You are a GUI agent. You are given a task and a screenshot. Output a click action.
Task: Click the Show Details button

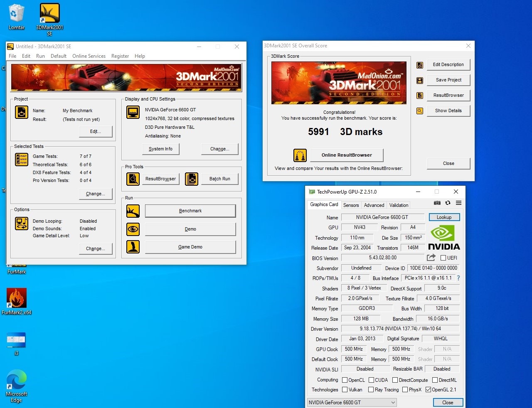point(448,111)
